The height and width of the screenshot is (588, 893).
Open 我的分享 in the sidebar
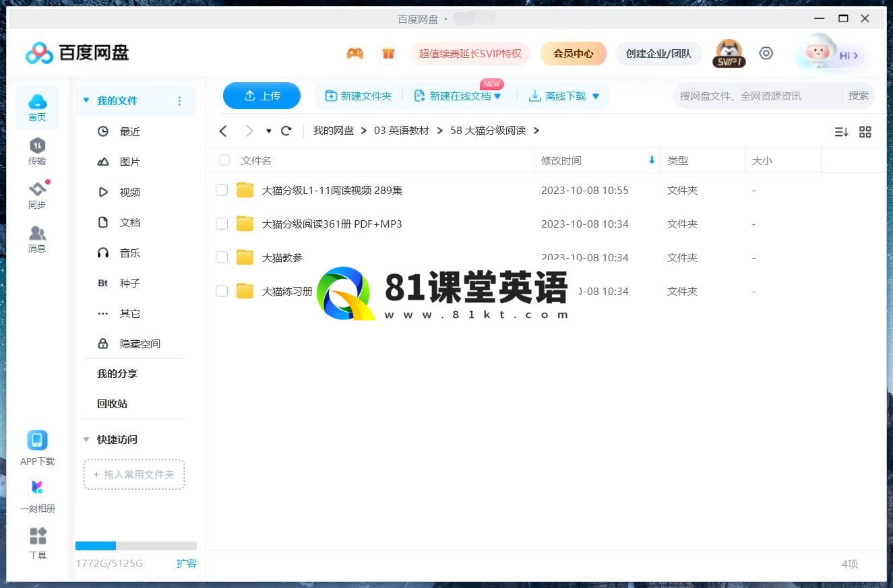click(117, 373)
